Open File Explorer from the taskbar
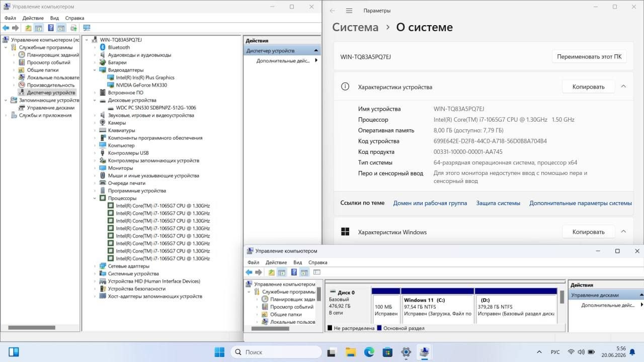644x362 pixels. (351, 352)
